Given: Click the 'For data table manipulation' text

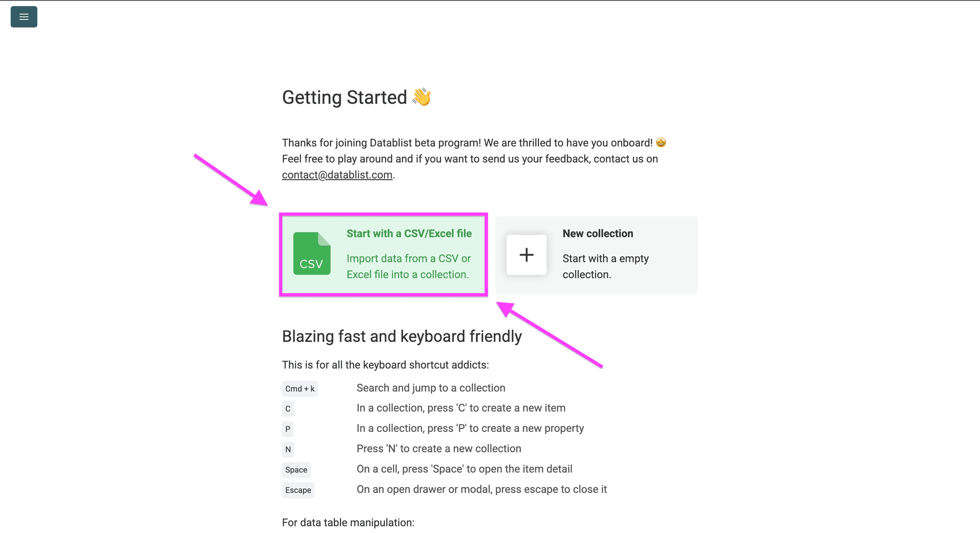Looking at the screenshot, I should click(x=348, y=522).
